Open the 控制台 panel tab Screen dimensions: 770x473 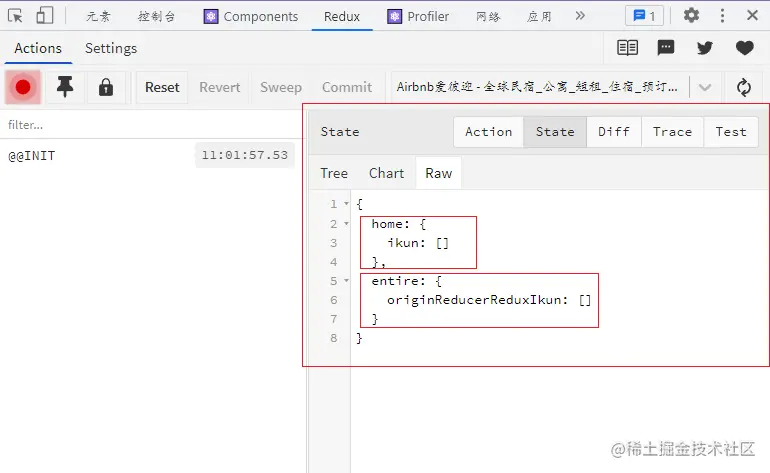click(x=156, y=16)
